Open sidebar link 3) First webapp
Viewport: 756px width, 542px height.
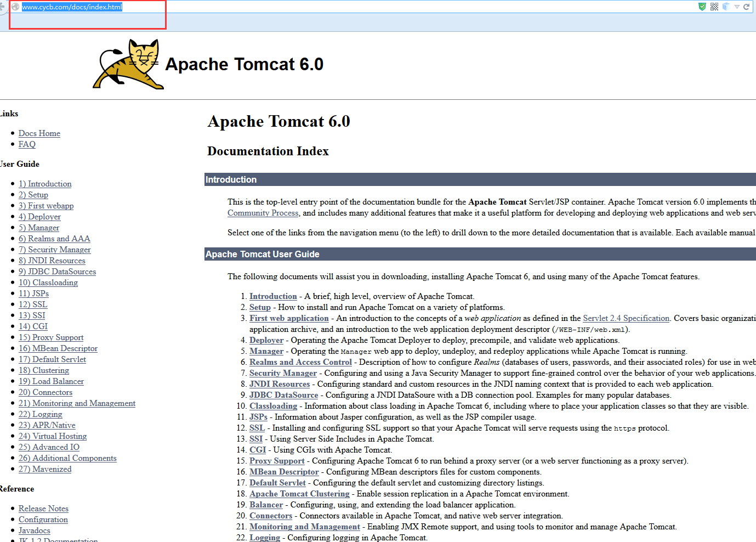46,206
